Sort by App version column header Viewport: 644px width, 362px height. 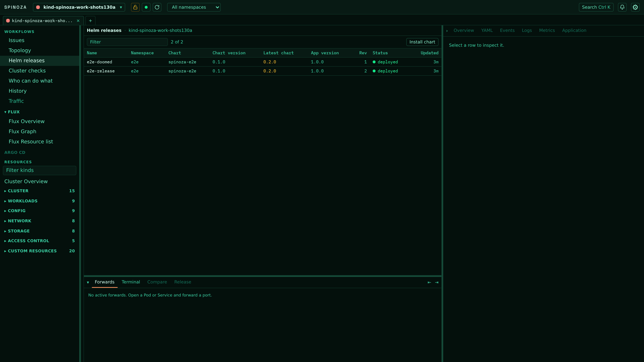pos(325,53)
